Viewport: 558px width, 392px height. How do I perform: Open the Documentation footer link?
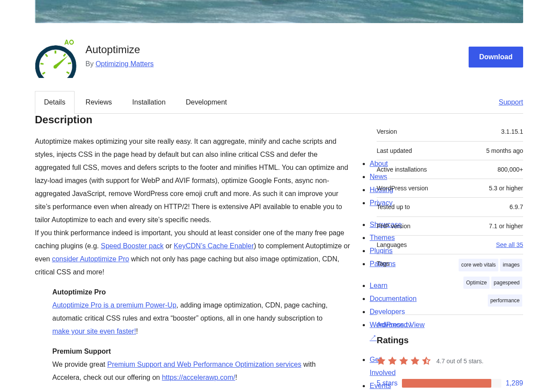[393, 299]
